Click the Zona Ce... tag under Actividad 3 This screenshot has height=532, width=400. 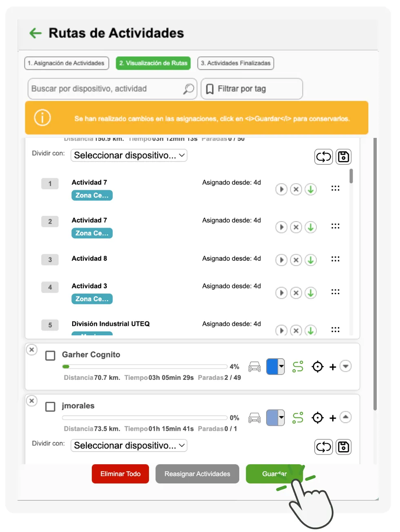(92, 299)
